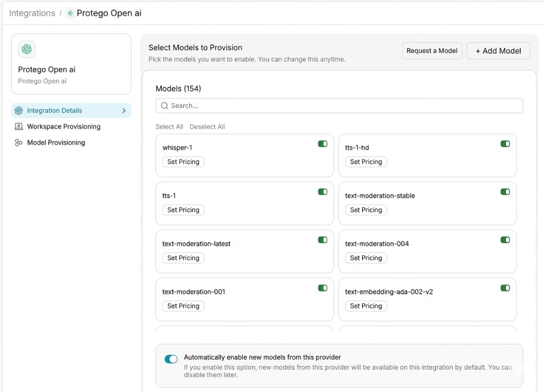Set pricing for text-embedding-ada-002-v2
543x392 pixels.
[366, 306]
